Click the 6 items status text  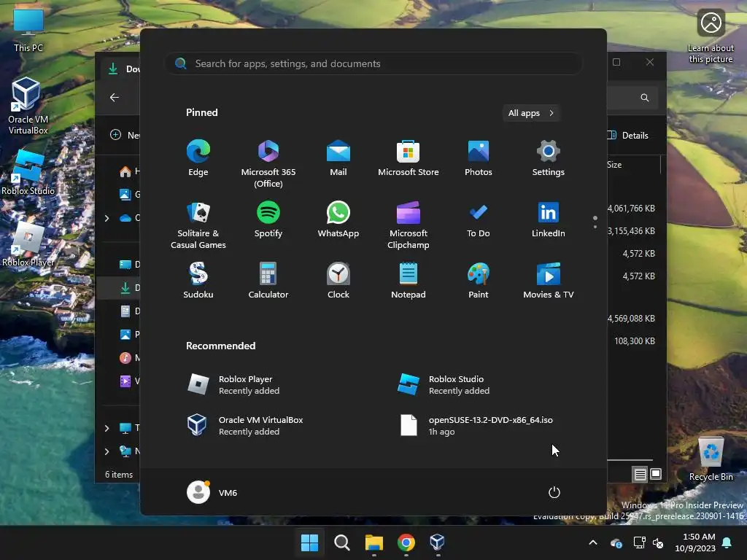pos(119,474)
